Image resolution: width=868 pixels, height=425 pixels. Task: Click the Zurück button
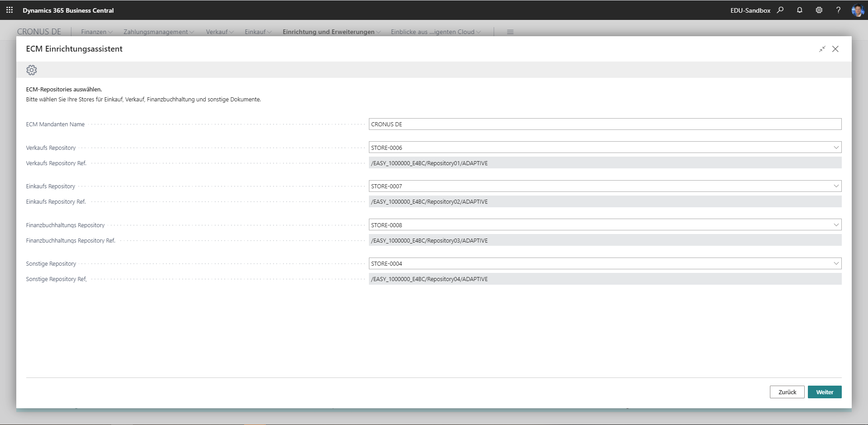pyautogui.click(x=787, y=392)
